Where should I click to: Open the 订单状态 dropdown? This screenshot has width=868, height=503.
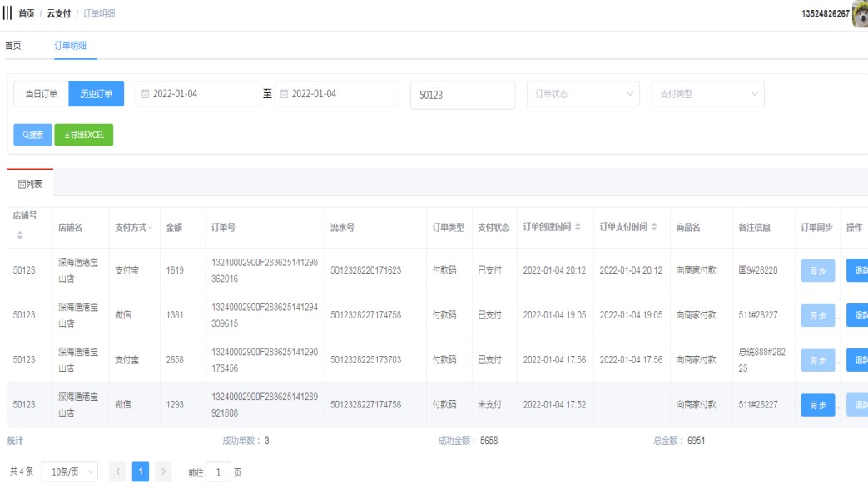[583, 94]
